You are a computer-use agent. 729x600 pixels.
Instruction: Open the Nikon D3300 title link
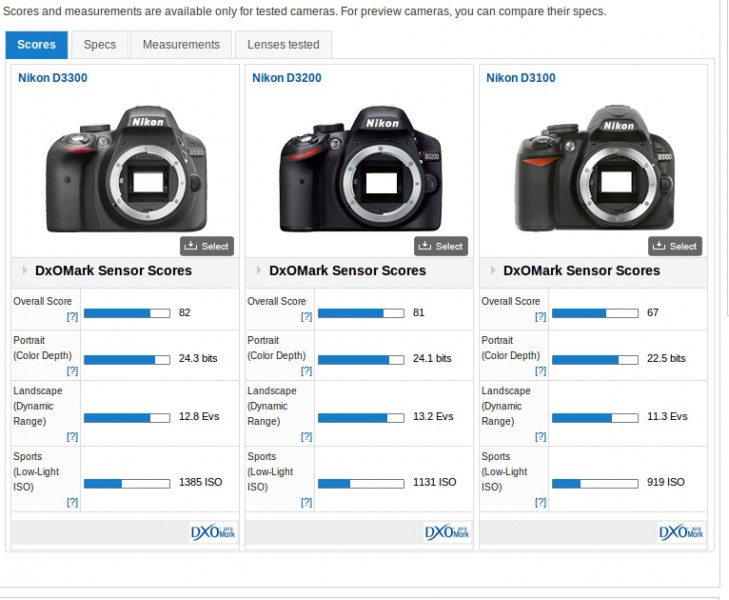pyautogui.click(x=53, y=78)
